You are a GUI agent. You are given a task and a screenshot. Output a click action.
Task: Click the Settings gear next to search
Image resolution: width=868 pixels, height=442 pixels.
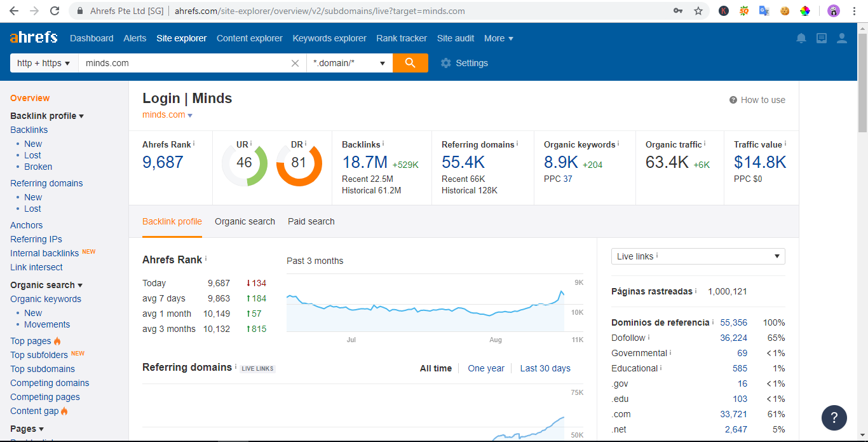pos(446,62)
